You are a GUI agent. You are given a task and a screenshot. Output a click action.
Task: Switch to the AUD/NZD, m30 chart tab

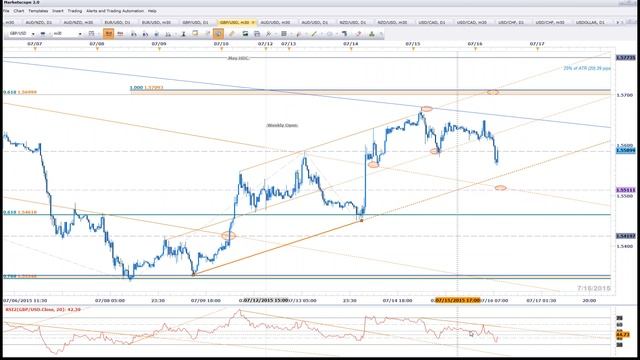pyautogui.click(x=78, y=22)
